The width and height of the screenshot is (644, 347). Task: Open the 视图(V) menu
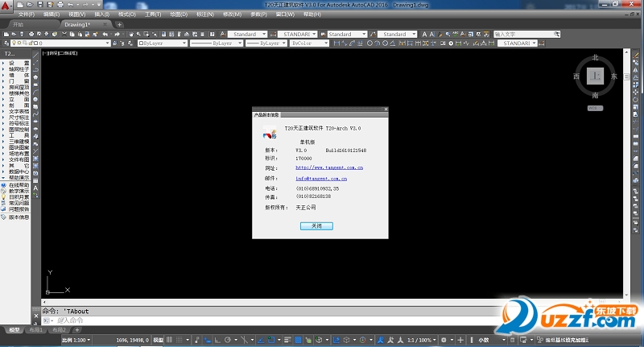pos(76,14)
